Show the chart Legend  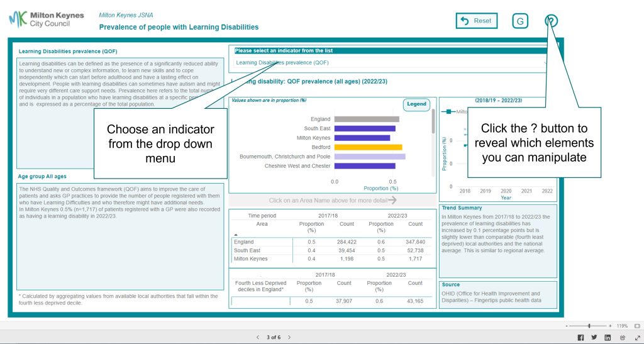point(416,104)
